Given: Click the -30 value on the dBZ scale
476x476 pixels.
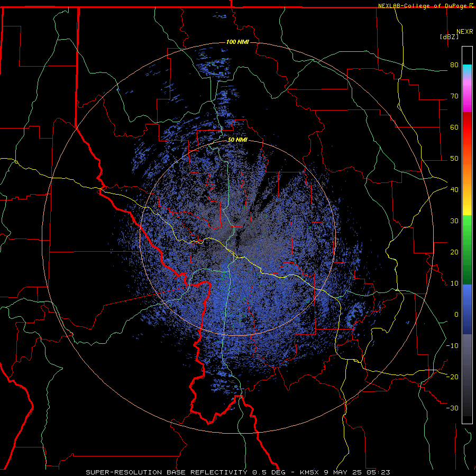Looking at the screenshot, I should 452,409.
